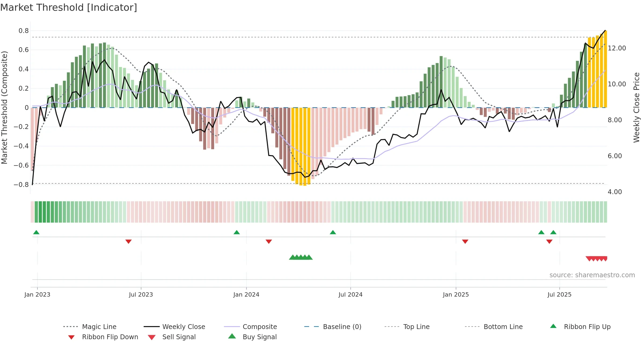Screen dimensions: 644x362
Task: Click the 12.00 right-axis price label
Action: click(x=617, y=48)
